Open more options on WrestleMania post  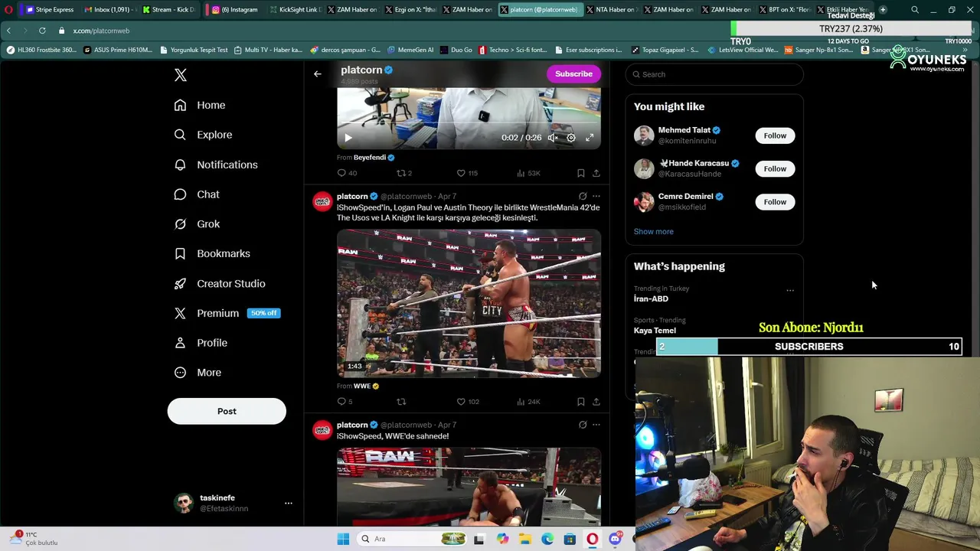click(596, 196)
